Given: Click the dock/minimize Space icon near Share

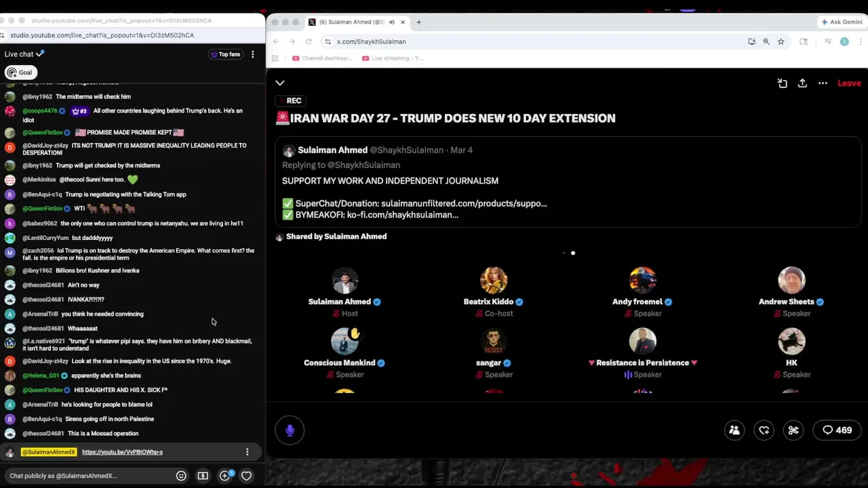Looking at the screenshot, I should pos(782,83).
